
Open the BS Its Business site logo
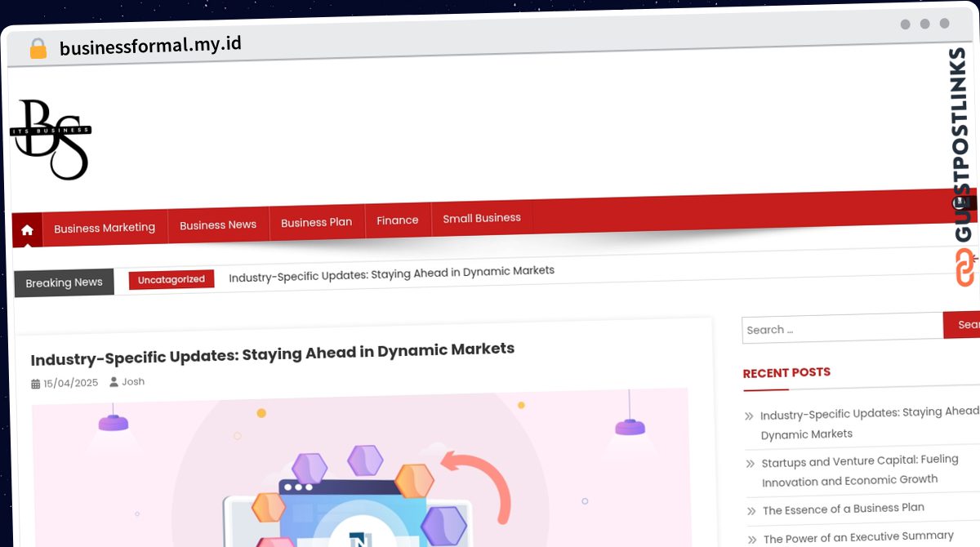point(51,140)
